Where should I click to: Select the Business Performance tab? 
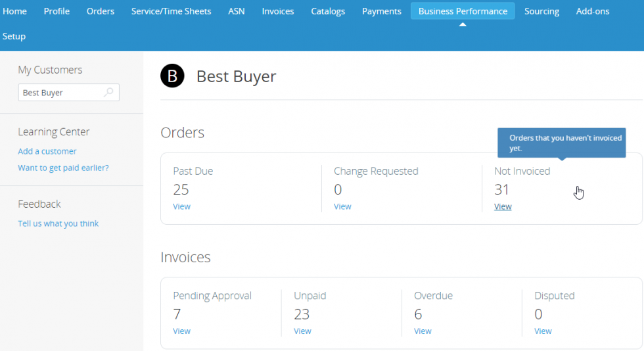(x=463, y=11)
